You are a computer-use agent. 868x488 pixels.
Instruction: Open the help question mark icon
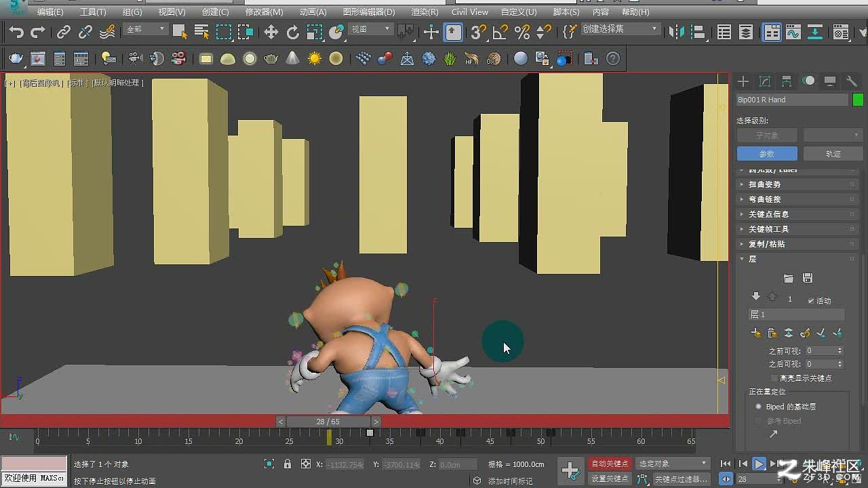[x=613, y=59]
